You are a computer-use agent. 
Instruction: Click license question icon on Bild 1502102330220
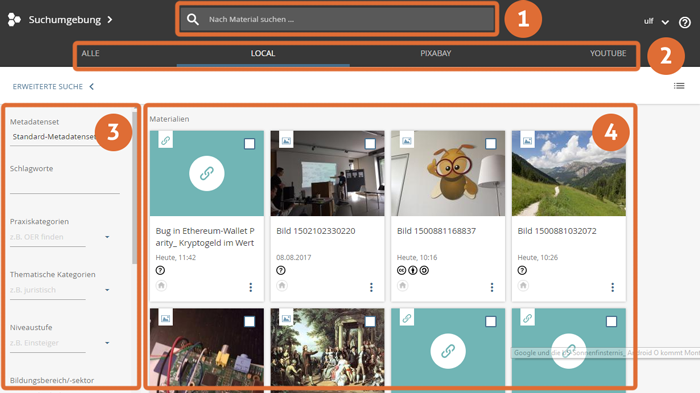click(281, 270)
